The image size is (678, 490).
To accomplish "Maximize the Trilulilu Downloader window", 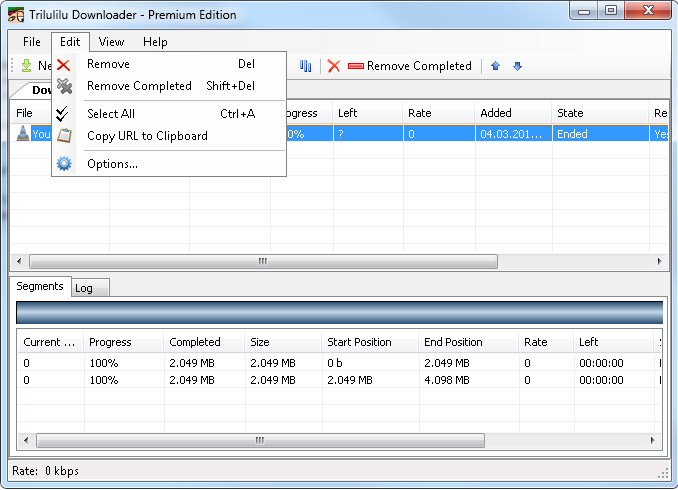I will click(611, 11).
